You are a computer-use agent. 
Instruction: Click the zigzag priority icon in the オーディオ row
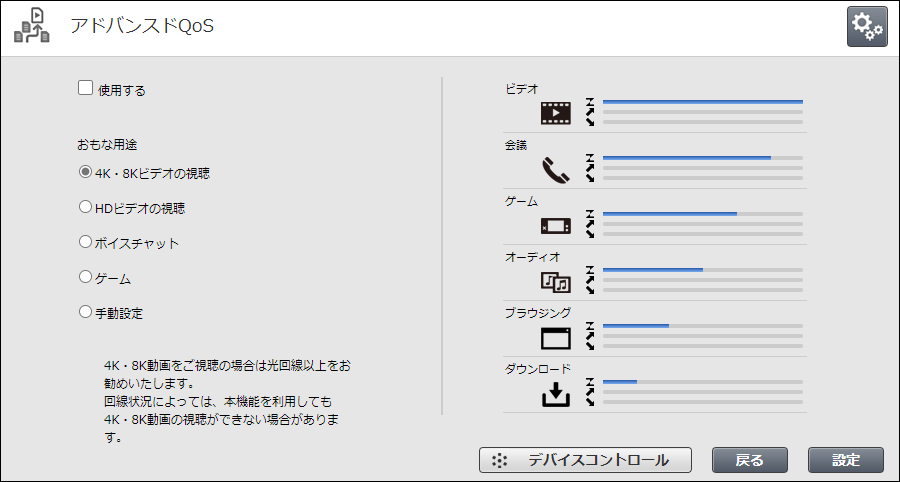pyautogui.click(x=590, y=270)
